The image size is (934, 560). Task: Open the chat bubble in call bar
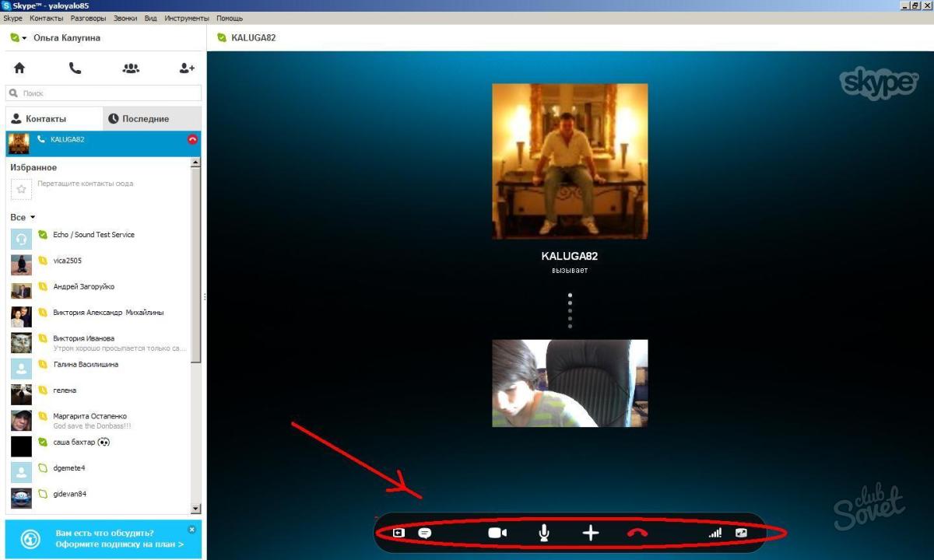click(425, 534)
